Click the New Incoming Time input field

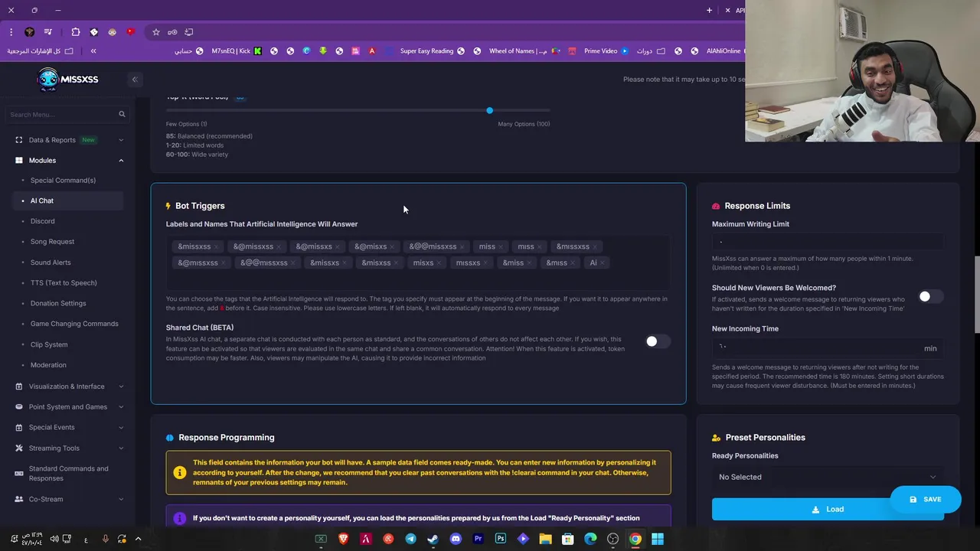tap(828, 347)
